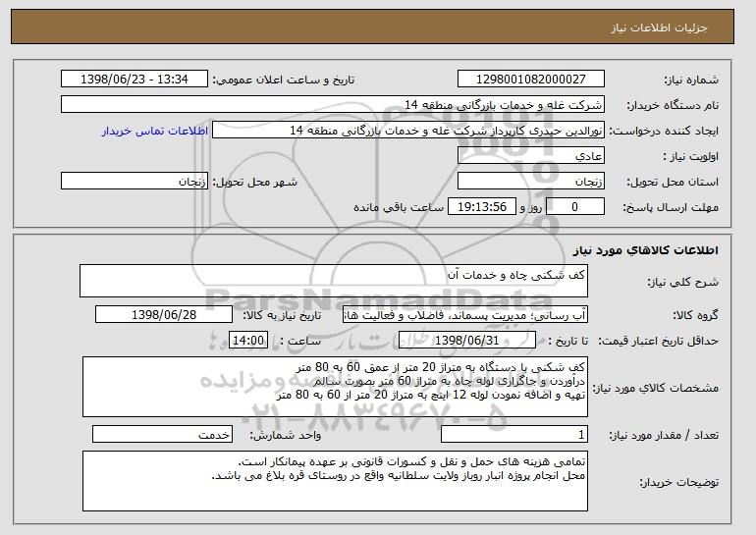
Task: Select the ساعت field 14:00
Action: pyautogui.click(x=248, y=341)
